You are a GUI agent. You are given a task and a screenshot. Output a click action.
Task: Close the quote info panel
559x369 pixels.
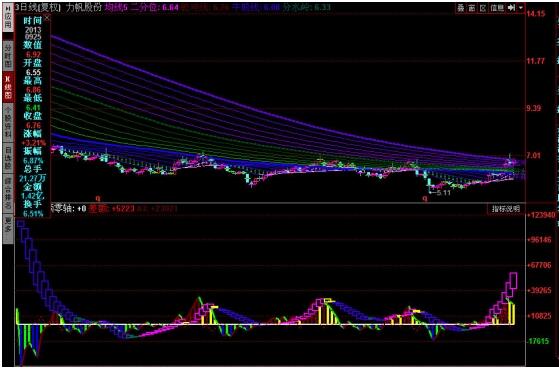(47, 16)
